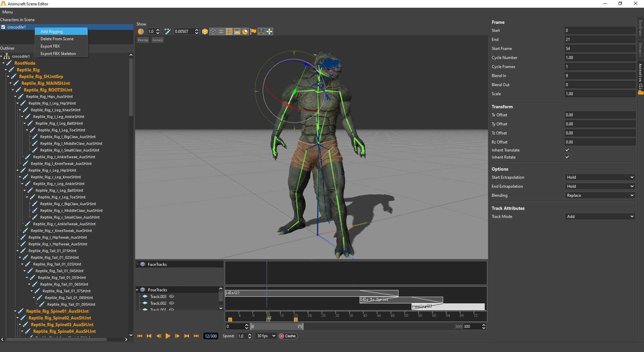Click the Blend In value field
644x352 pixels.
click(x=600, y=76)
